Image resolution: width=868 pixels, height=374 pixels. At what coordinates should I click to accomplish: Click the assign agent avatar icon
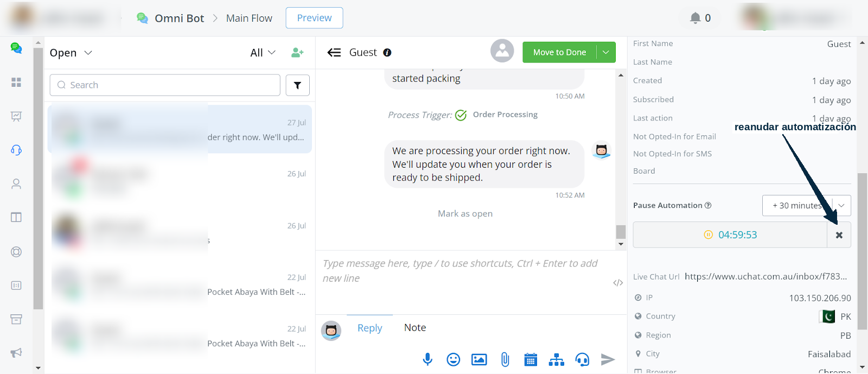click(502, 51)
